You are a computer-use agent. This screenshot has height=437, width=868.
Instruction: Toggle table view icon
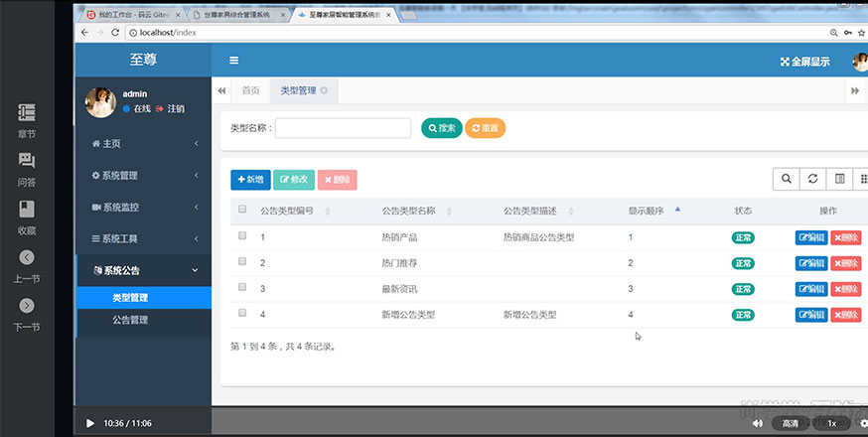840,179
